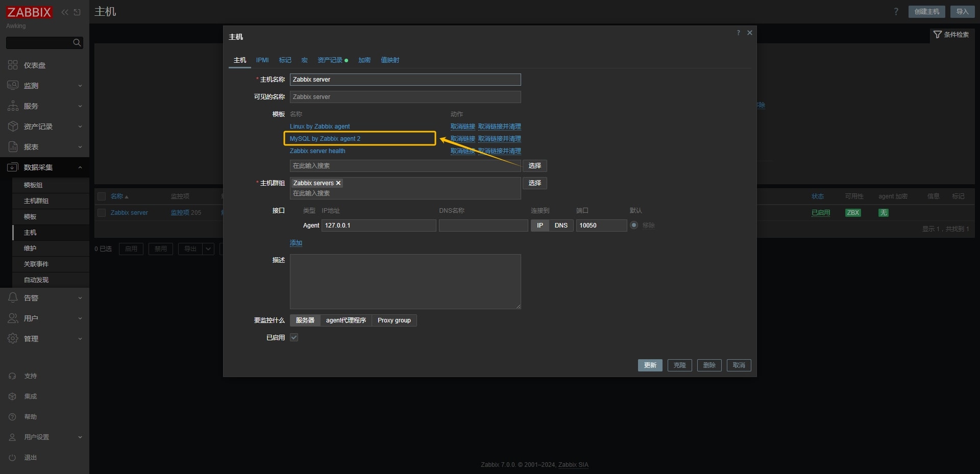
Task: Click 选择 button beside template search
Action: (534, 166)
